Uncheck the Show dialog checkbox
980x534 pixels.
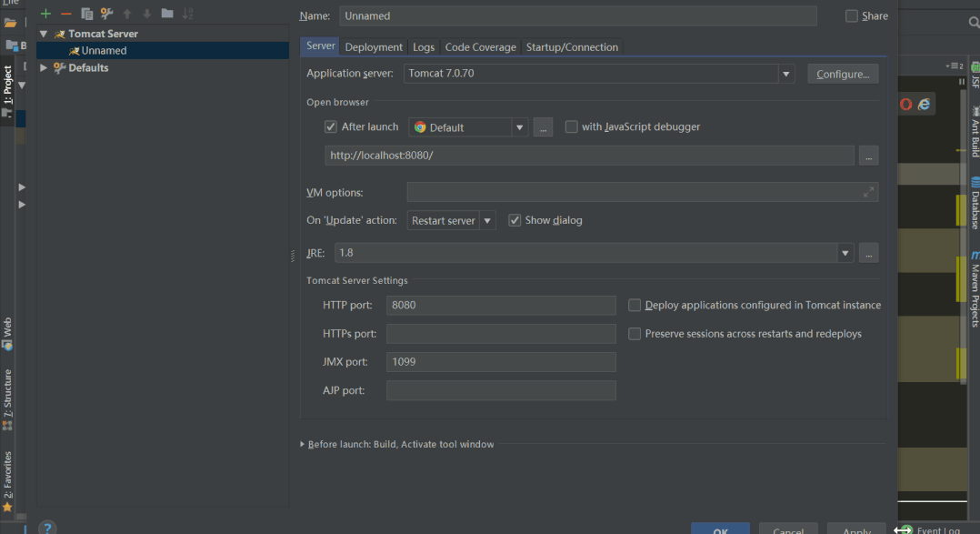515,220
